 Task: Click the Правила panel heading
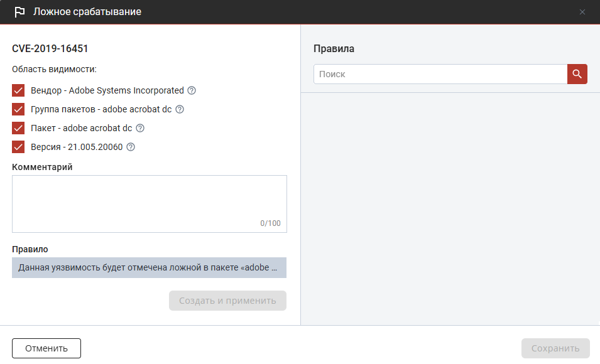[334, 48]
